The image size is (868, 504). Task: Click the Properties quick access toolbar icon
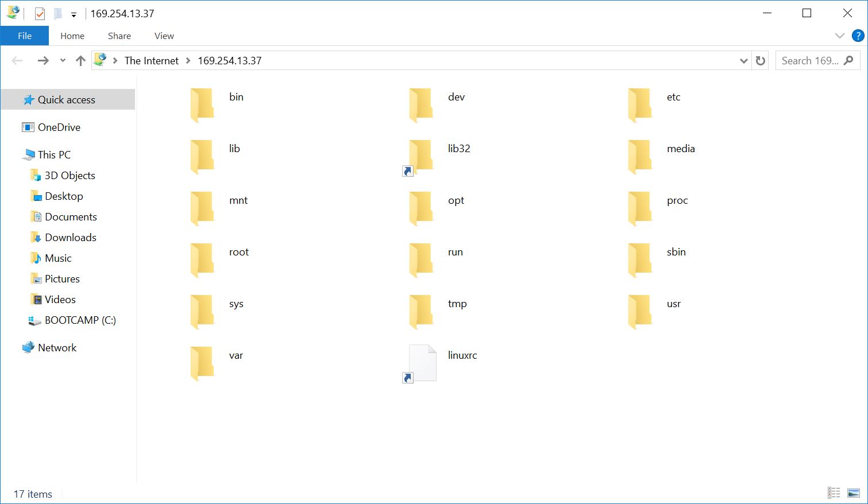pos(40,13)
